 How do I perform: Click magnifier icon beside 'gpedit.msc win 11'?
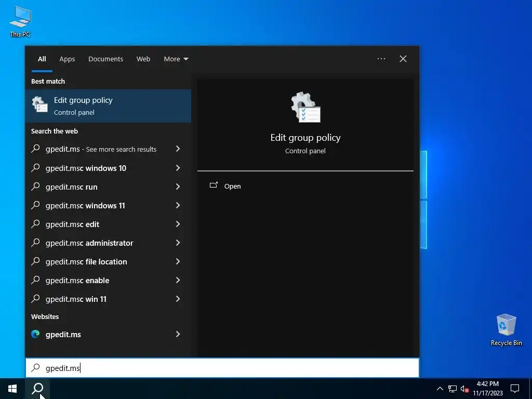tap(36, 298)
